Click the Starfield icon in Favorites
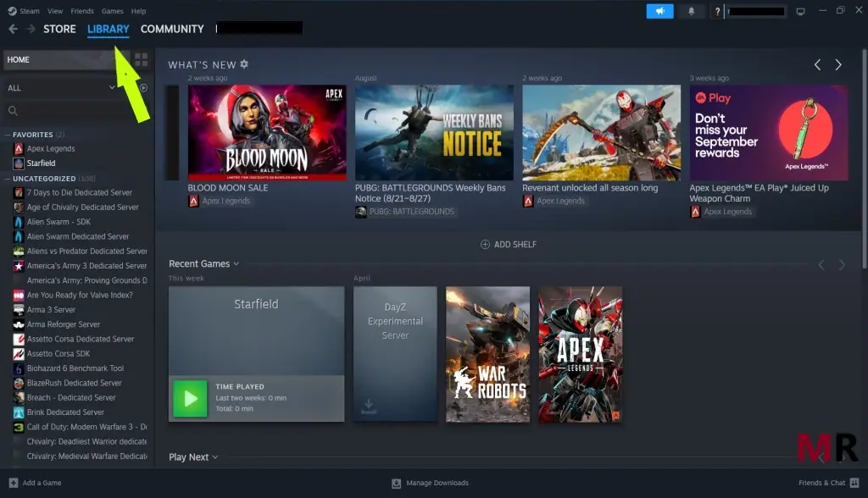 [x=19, y=163]
